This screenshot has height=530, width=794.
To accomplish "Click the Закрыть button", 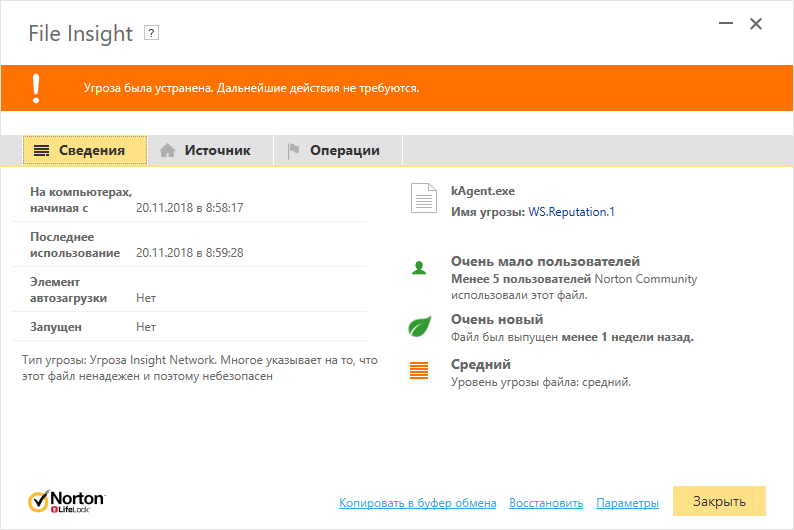I will pyautogui.click(x=719, y=501).
